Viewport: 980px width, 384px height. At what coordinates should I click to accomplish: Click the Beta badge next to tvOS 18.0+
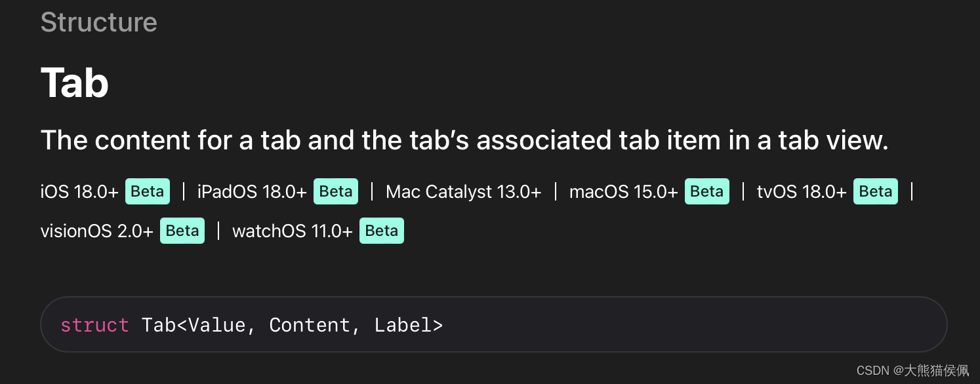point(876,191)
